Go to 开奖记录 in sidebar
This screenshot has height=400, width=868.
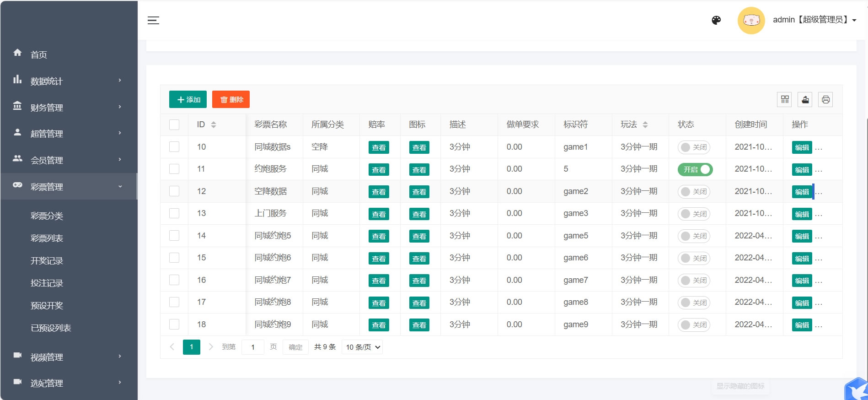pos(47,260)
